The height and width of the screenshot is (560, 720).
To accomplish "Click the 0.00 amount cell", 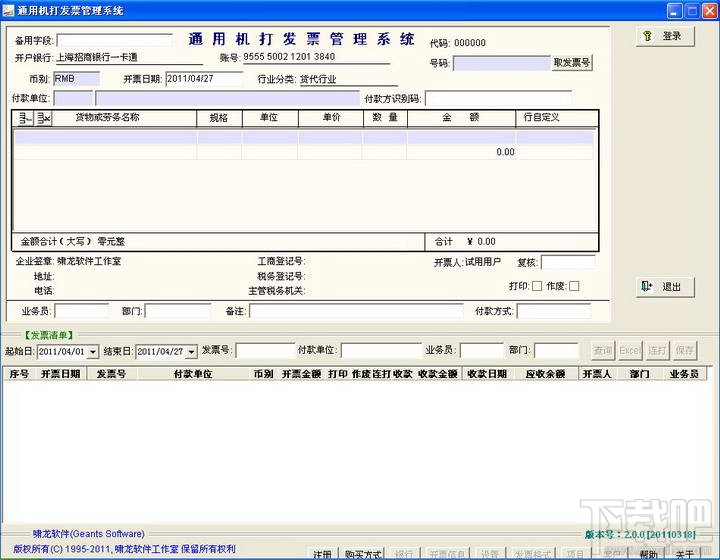I will (x=461, y=152).
